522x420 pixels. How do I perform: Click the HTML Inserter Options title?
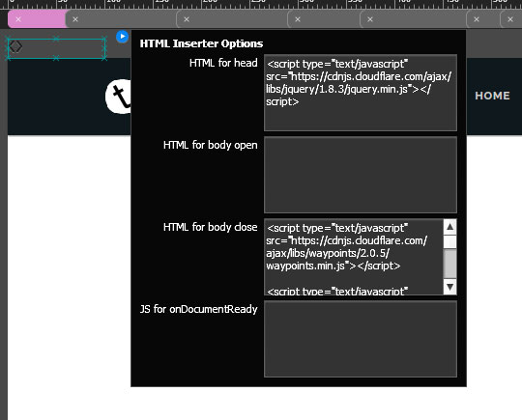[x=201, y=43]
